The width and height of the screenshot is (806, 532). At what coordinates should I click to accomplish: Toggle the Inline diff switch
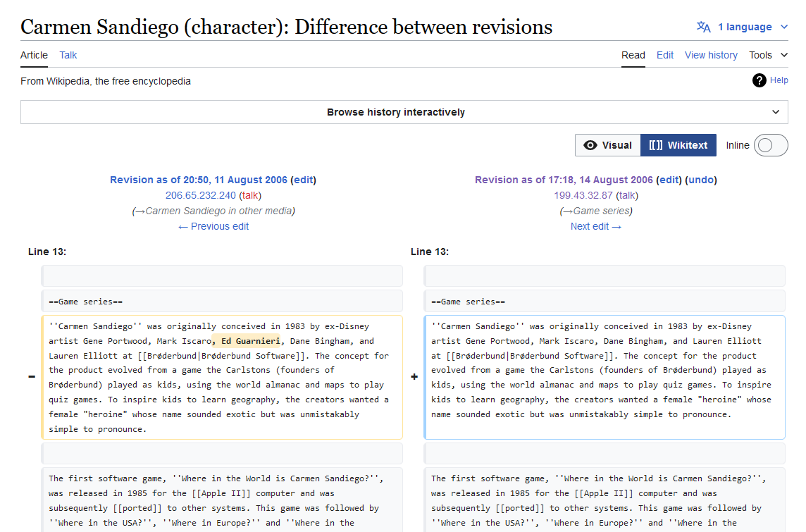pos(771,145)
